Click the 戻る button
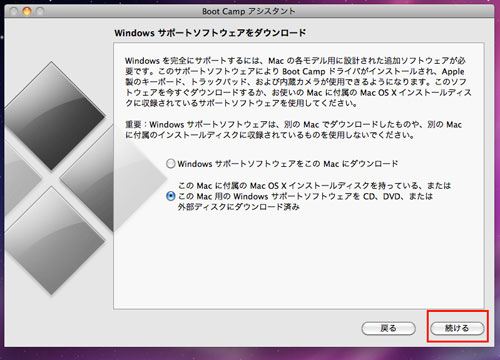Image resolution: width=500 pixels, height=360 pixels. (x=388, y=328)
